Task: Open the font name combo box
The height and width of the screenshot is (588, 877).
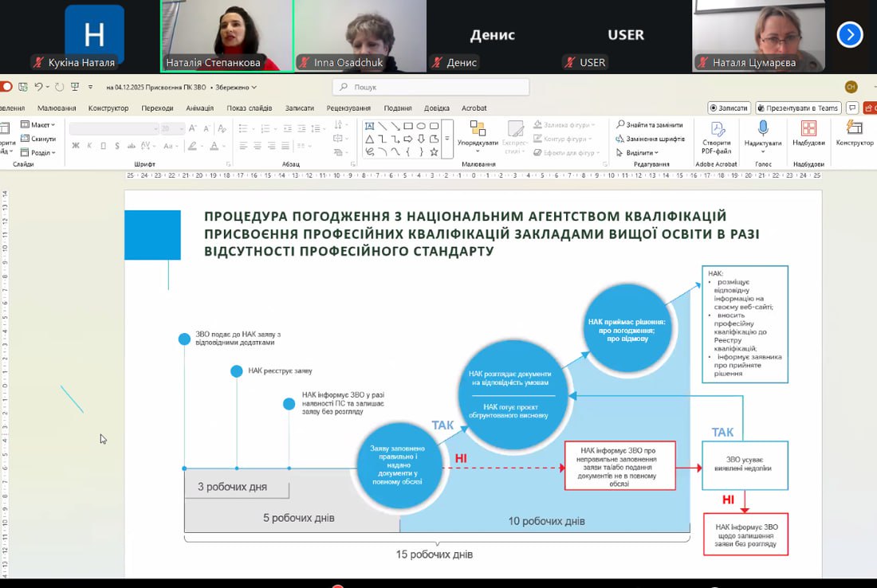Action: point(114,128)
